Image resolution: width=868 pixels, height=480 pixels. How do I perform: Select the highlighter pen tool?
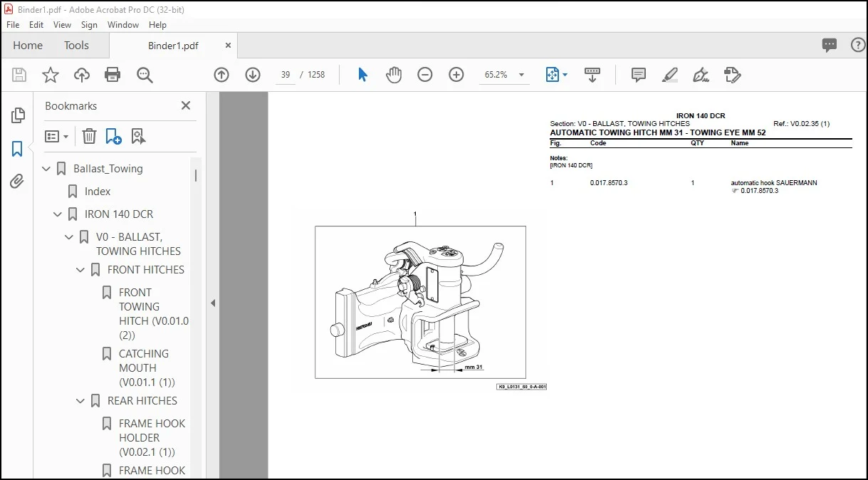pyautogui.click(x=669, y=75)
